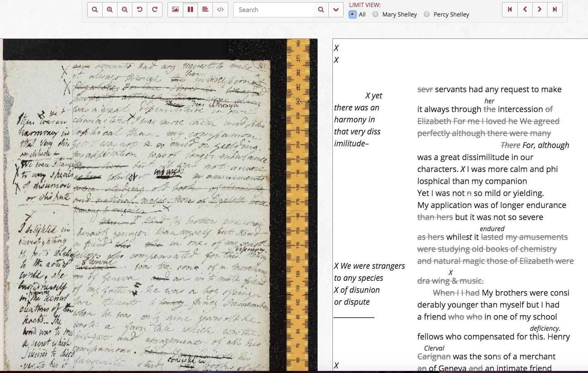This screenshot has height=373, width=588.
Task: Click the marginal note 'there was an'
Action: (x=356, y=108)
